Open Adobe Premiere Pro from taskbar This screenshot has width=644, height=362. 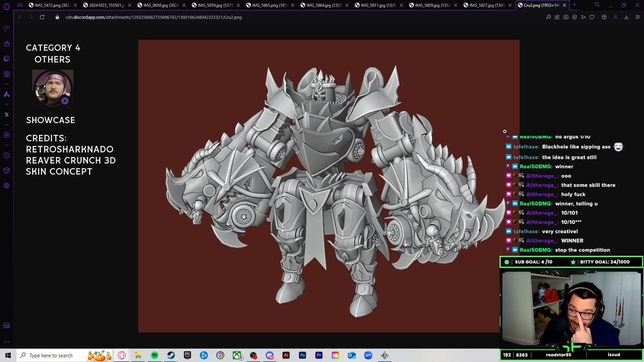[319, 355]
